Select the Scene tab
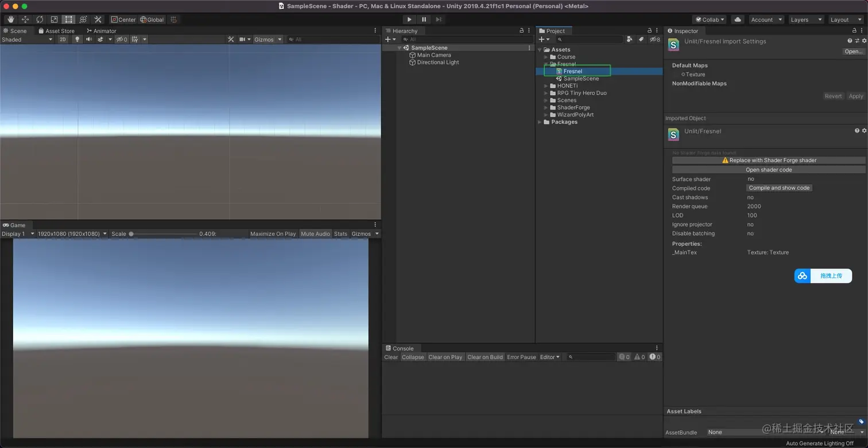Image resolution: width=868 pixels, height=448 pixels. tap(15, 31)
